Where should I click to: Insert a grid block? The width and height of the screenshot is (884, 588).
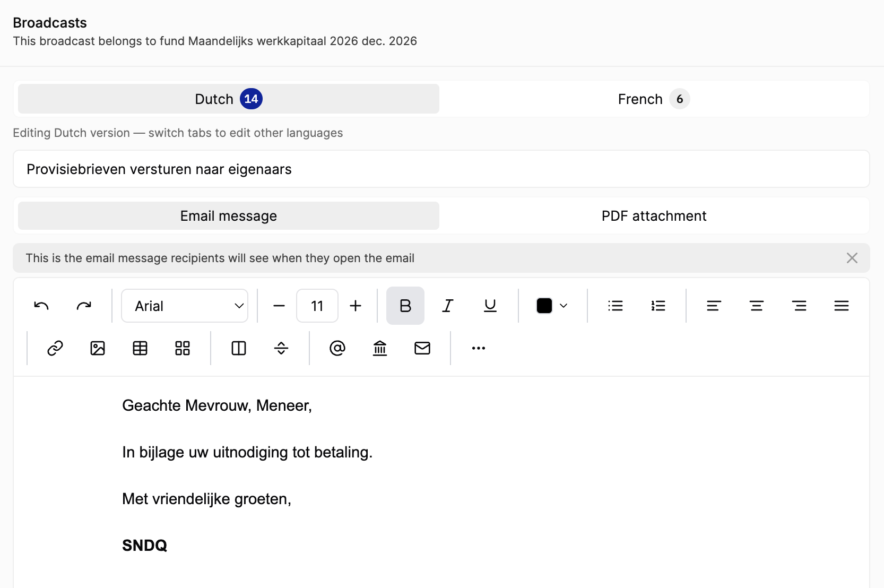pos(183,348)
